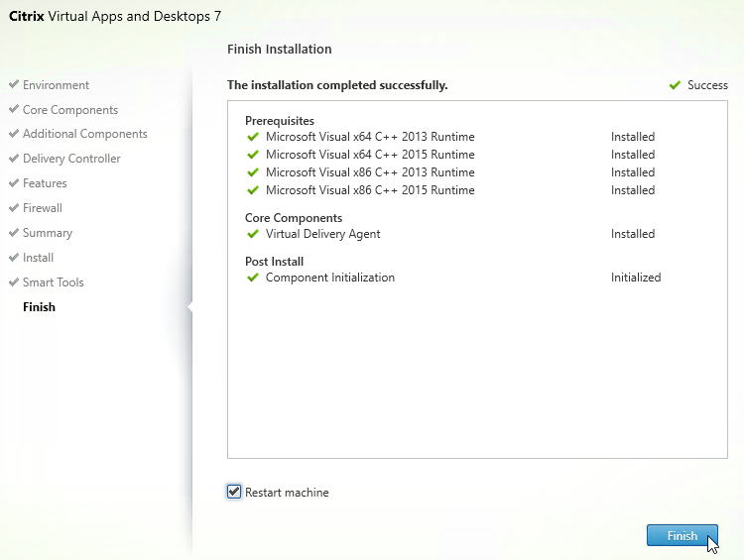The height and width of the screenshot is (560, 744).
Task: Select the Firewall step in sidebar
Action: (43, 208)
